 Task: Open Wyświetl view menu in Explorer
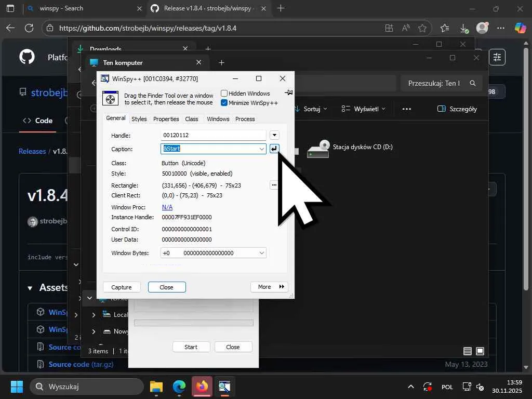363,109
